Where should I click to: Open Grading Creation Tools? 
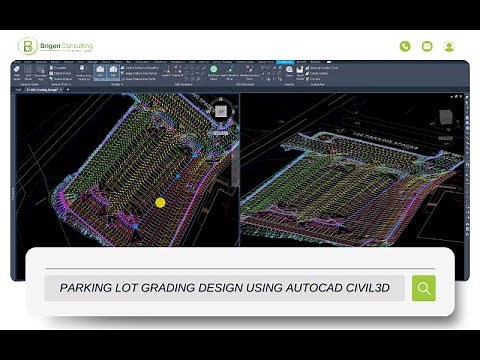[322, 68]
